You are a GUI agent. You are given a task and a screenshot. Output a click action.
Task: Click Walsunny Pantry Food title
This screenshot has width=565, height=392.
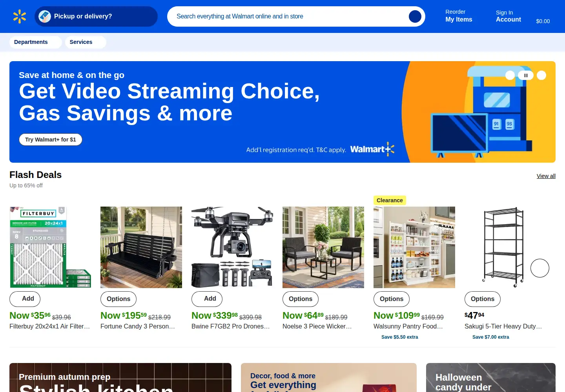coord(408,326)
